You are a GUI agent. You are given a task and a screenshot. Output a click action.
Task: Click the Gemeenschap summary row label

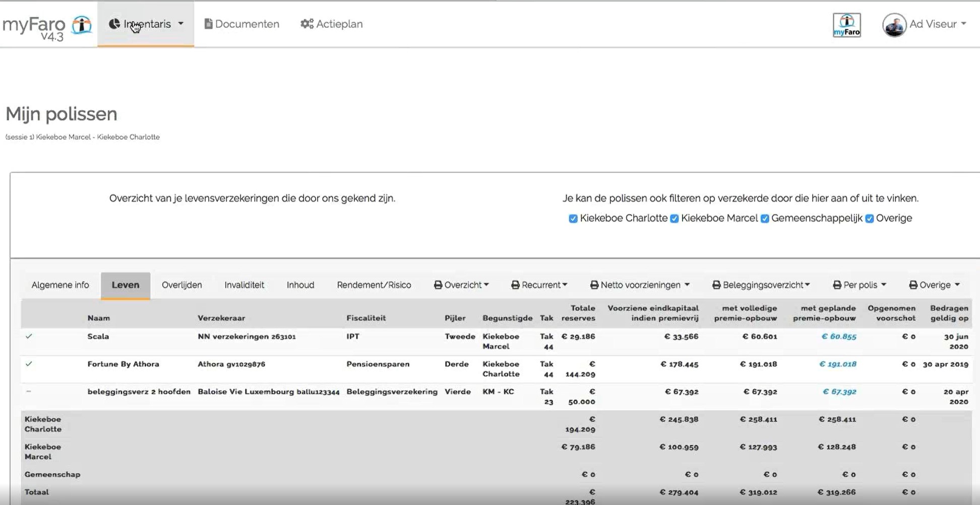pos(52,475)
